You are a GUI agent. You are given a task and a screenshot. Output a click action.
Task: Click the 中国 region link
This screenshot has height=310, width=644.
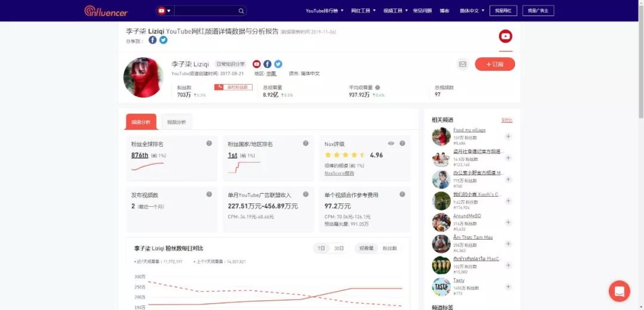pos(271,74)
